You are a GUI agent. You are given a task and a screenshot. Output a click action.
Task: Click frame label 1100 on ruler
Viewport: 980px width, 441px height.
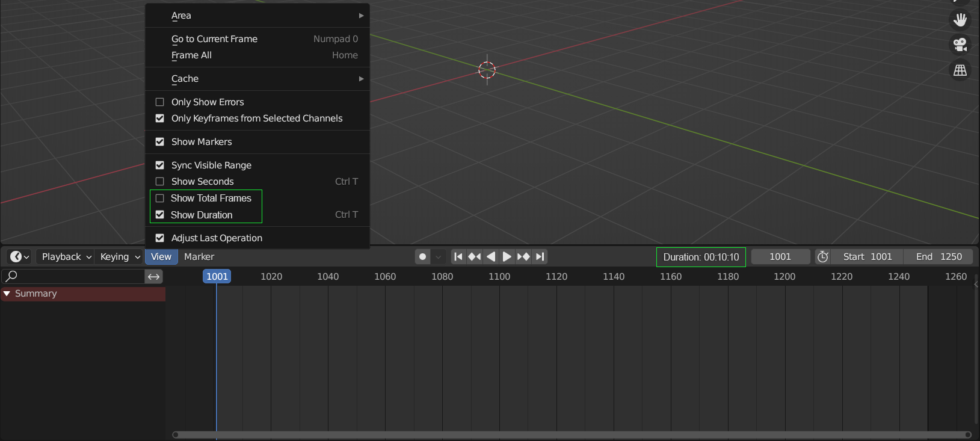click(x=499, y=276)
